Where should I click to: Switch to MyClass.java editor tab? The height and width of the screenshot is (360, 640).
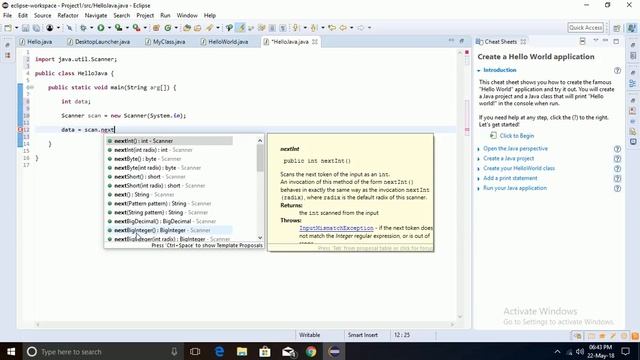click(x=165, y=42)
